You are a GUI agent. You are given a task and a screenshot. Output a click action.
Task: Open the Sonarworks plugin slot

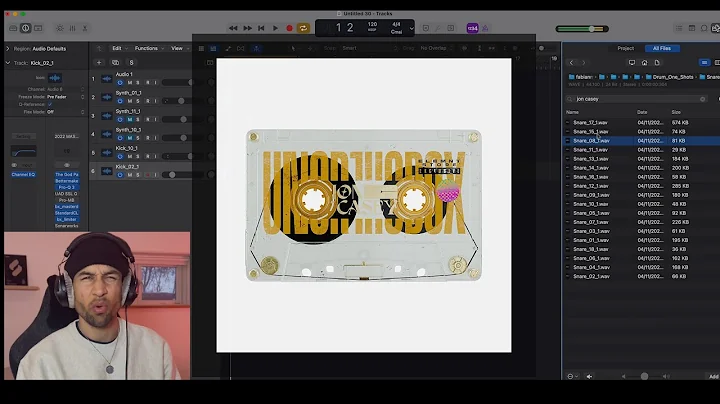point(67,226)
